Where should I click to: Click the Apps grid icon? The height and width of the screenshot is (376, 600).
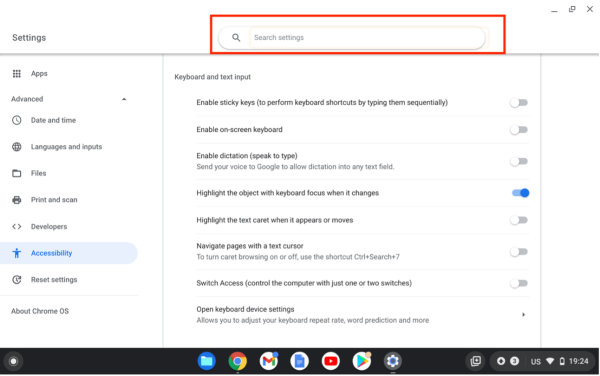[16, 73]
